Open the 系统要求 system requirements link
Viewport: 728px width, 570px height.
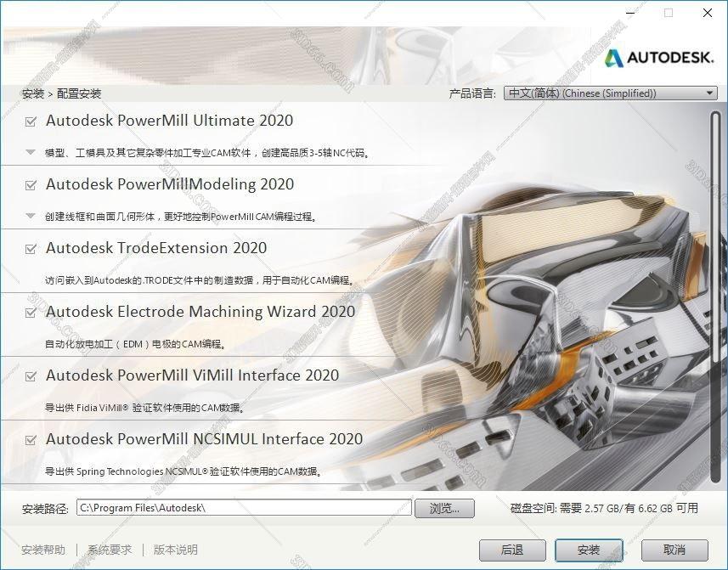click(109, 550)
